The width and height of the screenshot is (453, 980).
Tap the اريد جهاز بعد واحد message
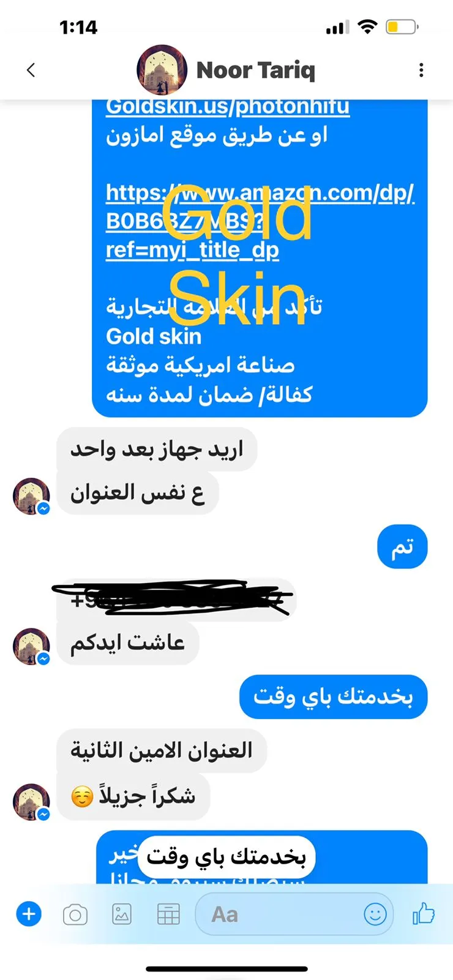tap(157, 450)
